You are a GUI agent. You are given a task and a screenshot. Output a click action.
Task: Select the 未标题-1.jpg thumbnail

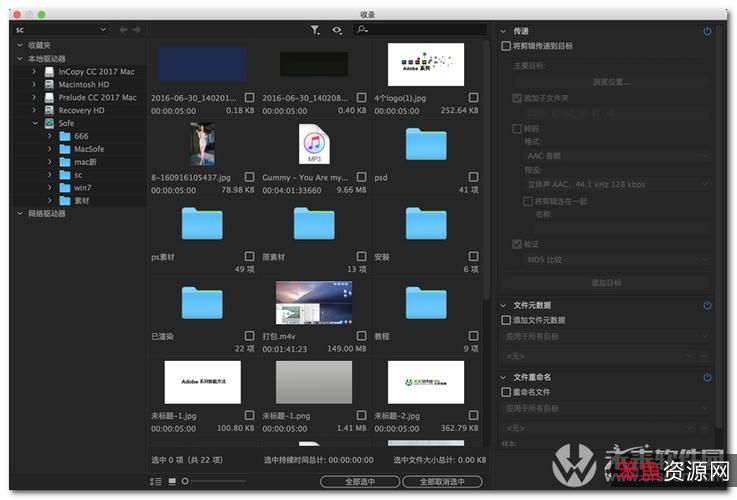click(x=203, y=382)
